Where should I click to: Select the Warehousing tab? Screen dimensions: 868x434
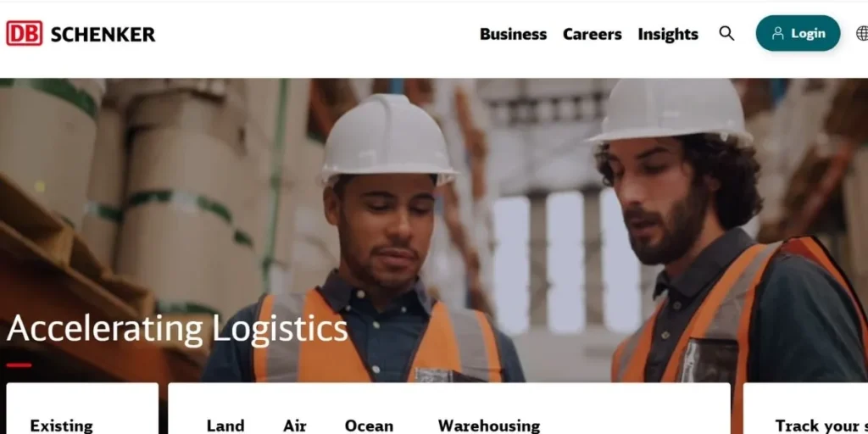pyautogui.click(x=489, y=426)
